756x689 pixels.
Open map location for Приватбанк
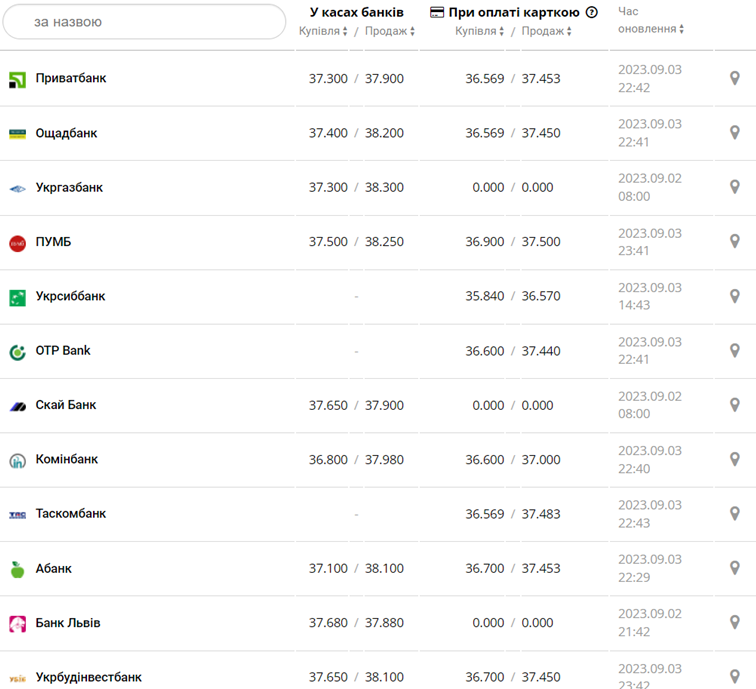pyautogui.click(x=734, y=78)
